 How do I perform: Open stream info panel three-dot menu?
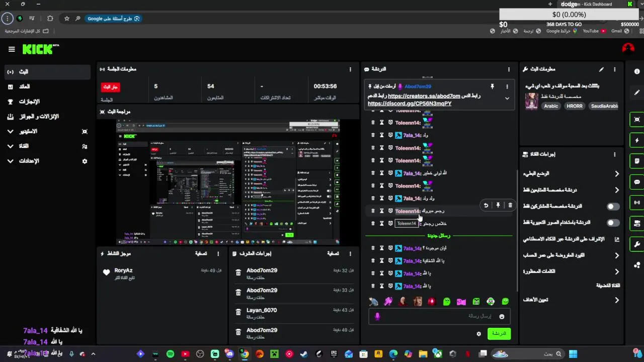point(614,69)
